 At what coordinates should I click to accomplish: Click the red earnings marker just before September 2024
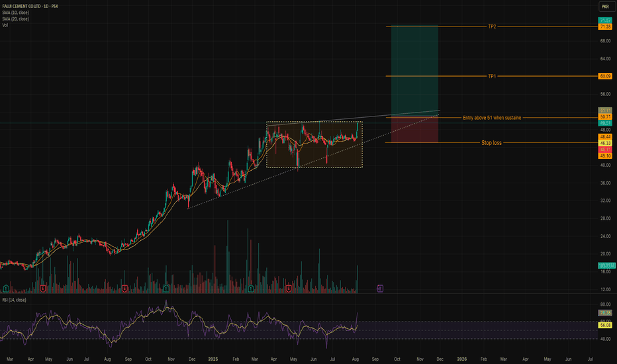pyautogui.click(x=124, y=289)
